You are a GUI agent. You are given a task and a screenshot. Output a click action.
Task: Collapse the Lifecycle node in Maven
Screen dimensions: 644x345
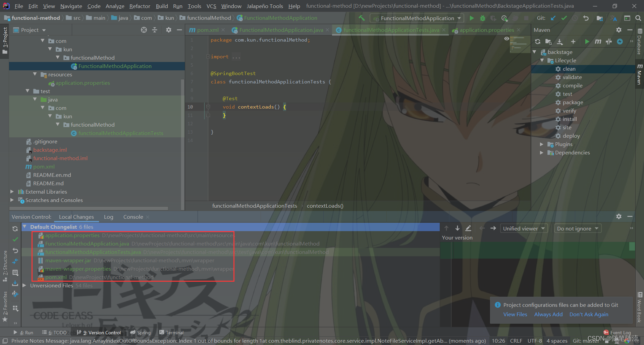(542, 60)
